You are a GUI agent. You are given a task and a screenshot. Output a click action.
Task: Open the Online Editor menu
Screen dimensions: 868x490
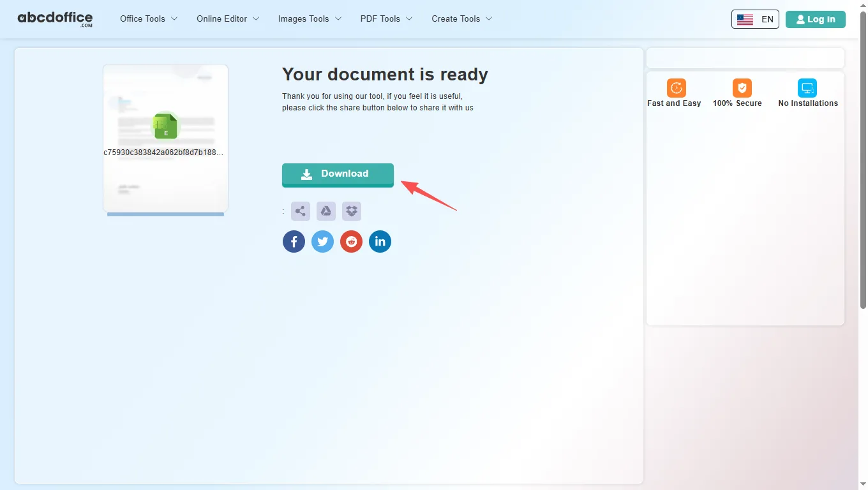pyautogui.click(x=228, y=19)
